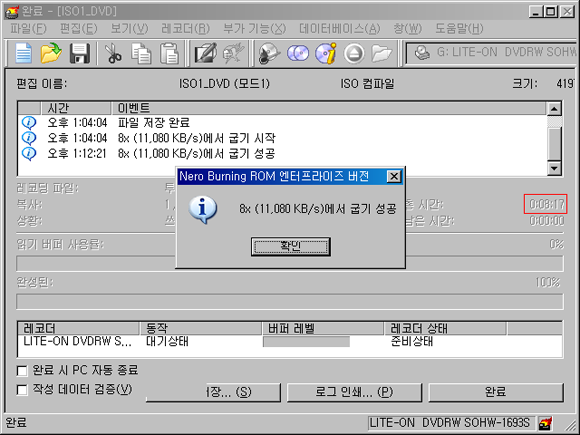
Task: Open the Cover Designer pencil icon
Action: click(206, 53)
